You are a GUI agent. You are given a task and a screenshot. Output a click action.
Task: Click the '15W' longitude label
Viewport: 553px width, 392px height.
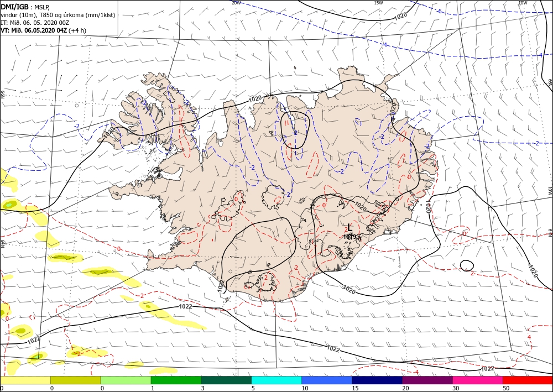click(378, 3)
